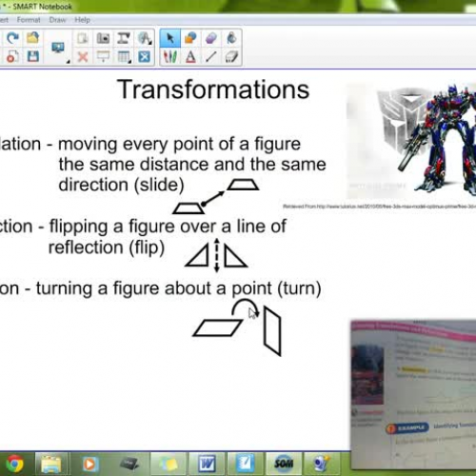Delete selection with the red X icon
476x476 pixels.
coord(83,57)
